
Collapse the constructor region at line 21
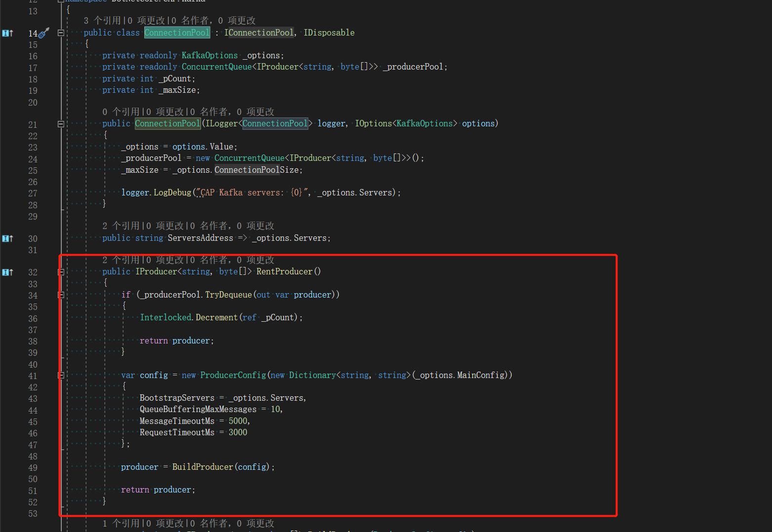[x=60, y=124]
